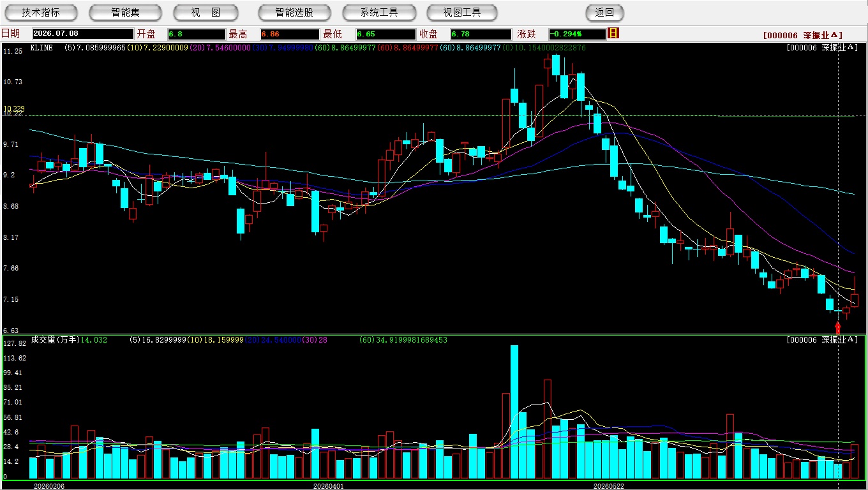The height and width of the screenshot is (490, 868).
Task: Click the 127.82 volume axis label
Action: 14,343
